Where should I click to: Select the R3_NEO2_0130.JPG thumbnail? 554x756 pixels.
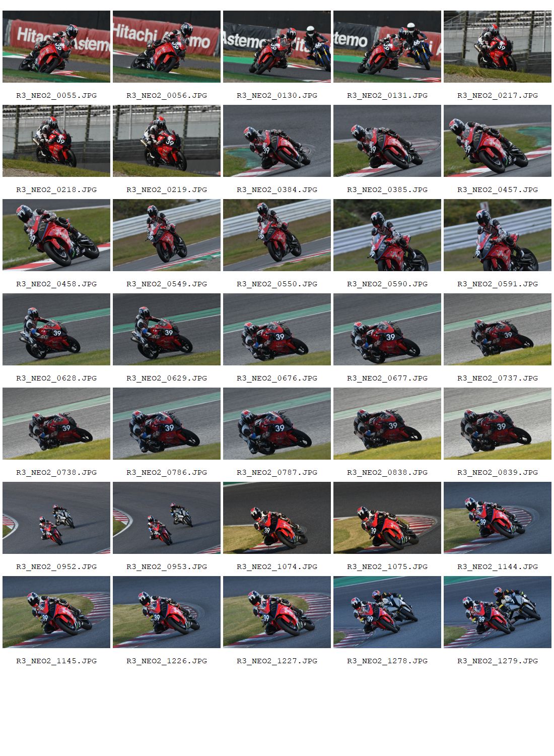coord(277,46)
